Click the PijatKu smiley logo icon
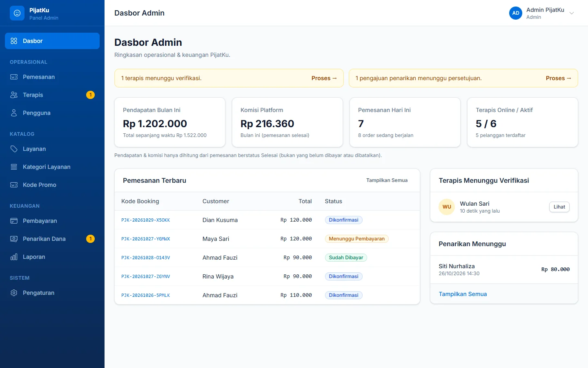 (x=17, y=13)
